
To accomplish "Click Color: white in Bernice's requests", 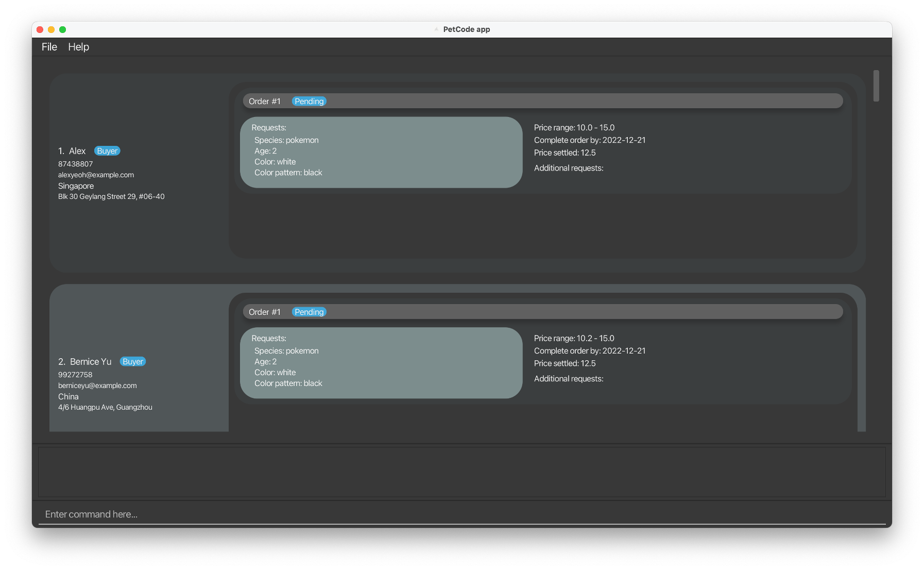I will point(275,373).
